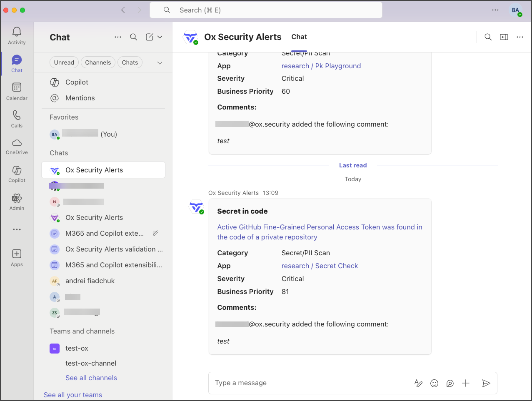Expand the chat filters chevron
The height and width of the screenshot is (401, 532).
(x=160, y=63)
